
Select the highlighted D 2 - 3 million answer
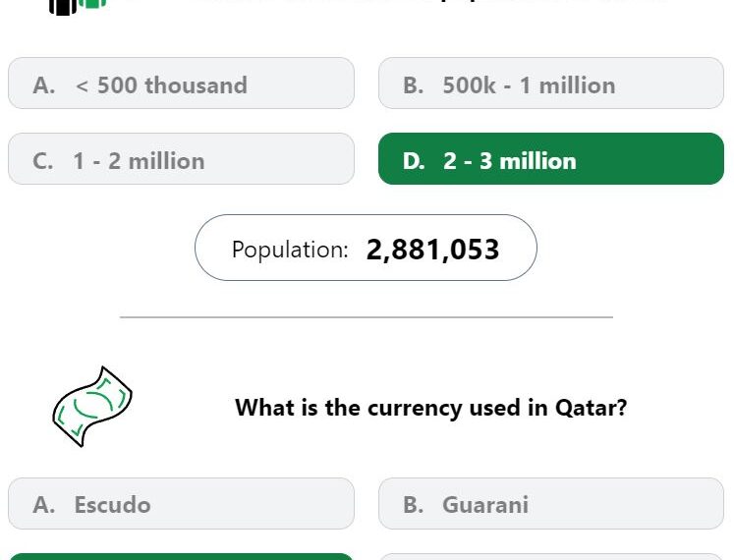(551, 159)
